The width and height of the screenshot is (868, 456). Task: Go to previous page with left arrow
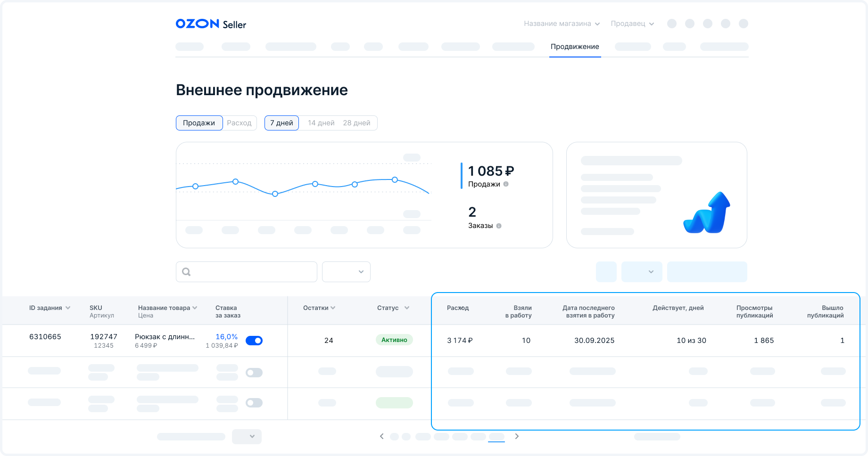click(x=382, y=436)
